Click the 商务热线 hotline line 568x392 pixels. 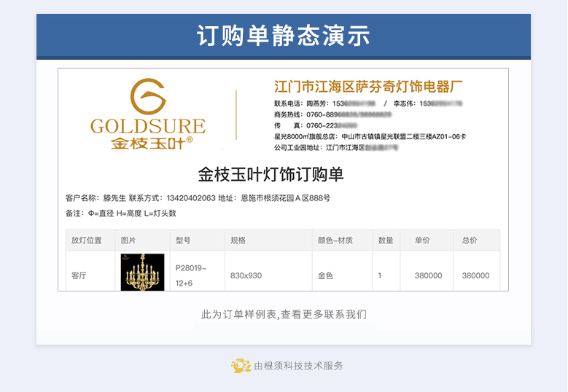point(332,114)
